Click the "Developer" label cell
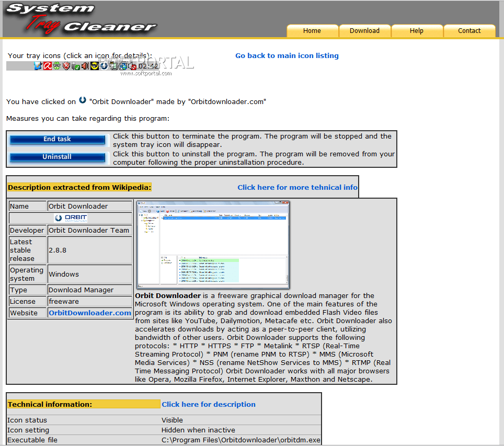504x446 pixels. (x=28, y=230)
